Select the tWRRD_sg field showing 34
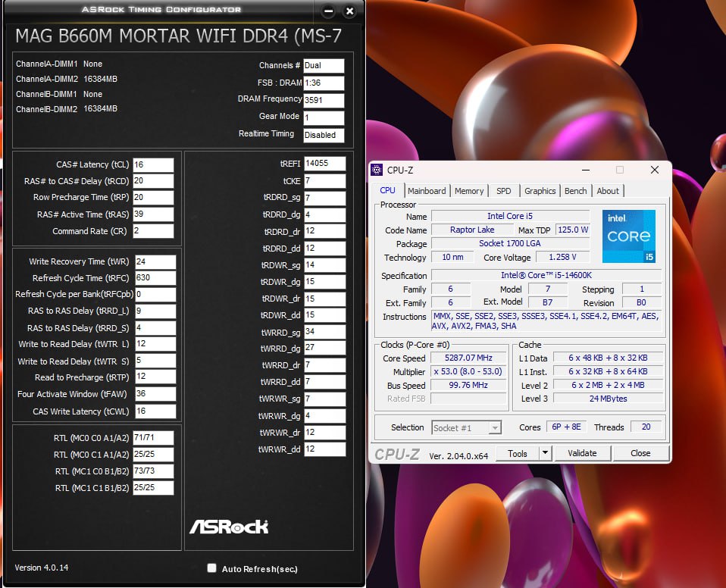 click(324, 332)
